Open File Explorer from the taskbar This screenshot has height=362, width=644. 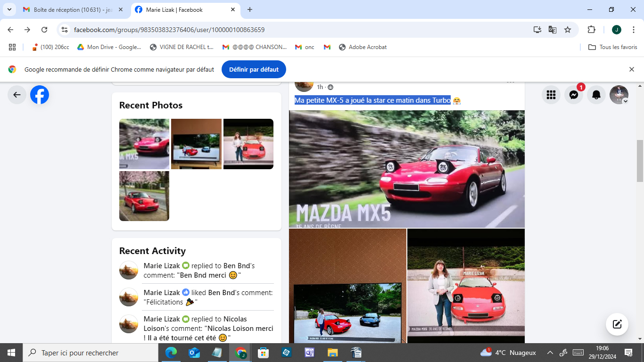point(333,353)
